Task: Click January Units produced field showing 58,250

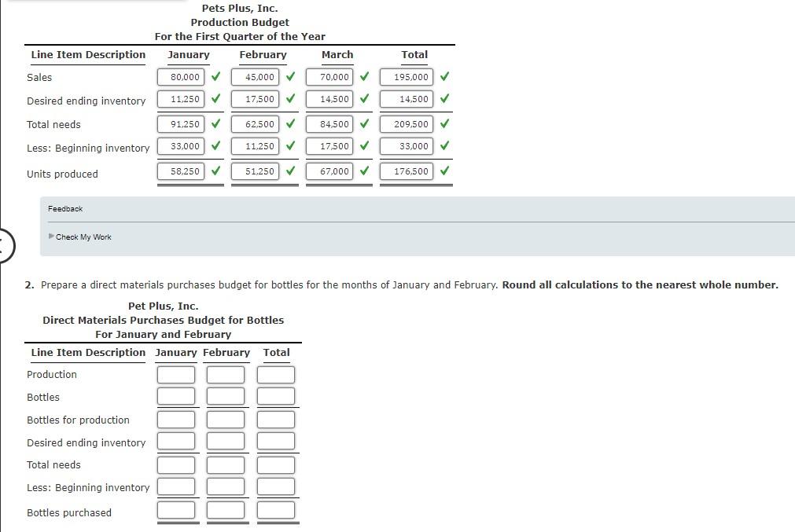Action: [x=181, y=171]
